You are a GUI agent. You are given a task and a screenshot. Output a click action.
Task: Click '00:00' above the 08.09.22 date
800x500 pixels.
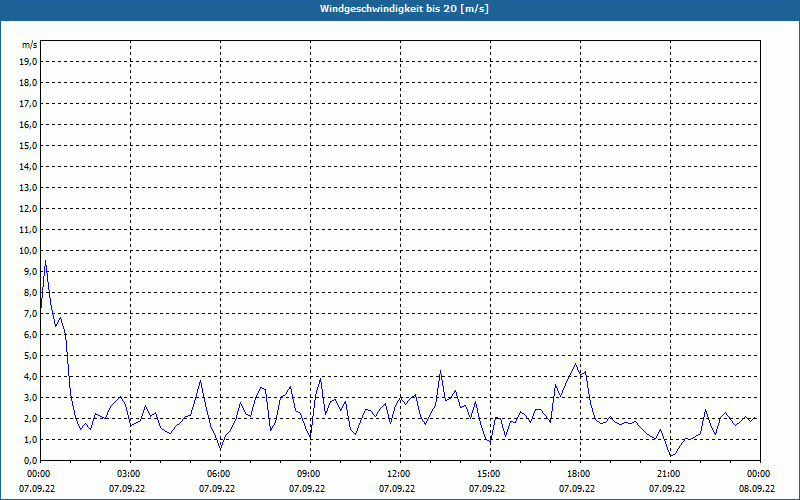[760, 474]
